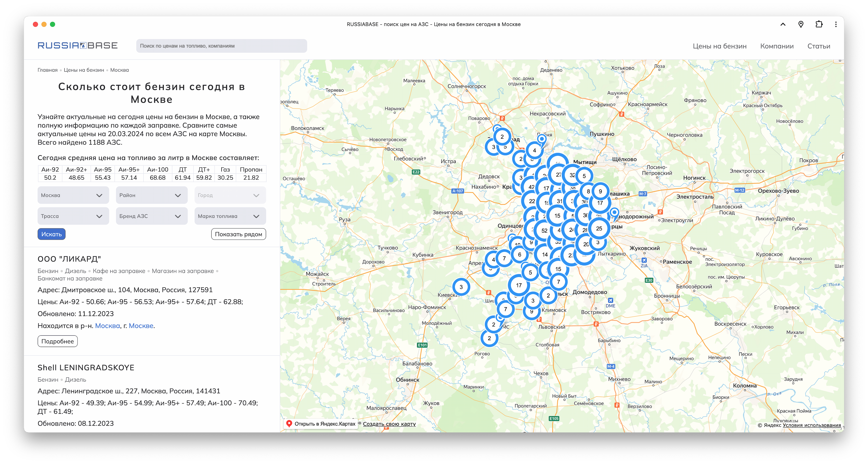Open Статьи nav item

[818, 46]
